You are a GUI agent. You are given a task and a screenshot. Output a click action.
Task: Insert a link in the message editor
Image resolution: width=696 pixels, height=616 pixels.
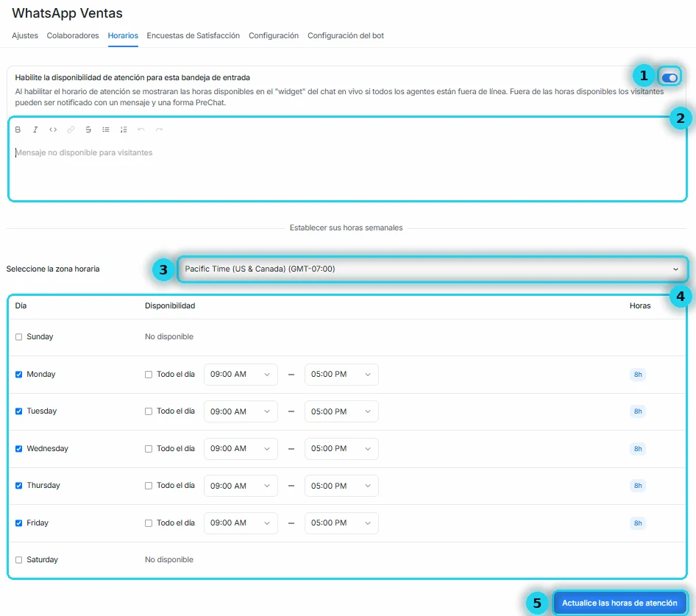[71, 130]
